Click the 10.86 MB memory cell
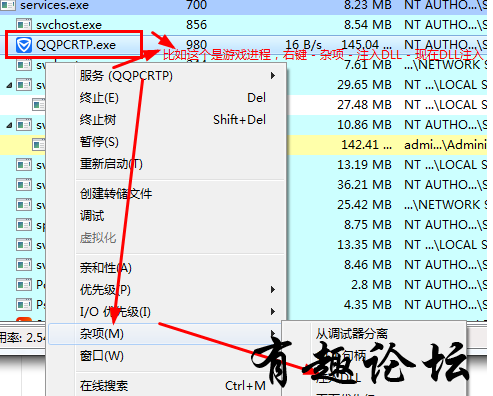The image size is (493, 396). (364, 125)
